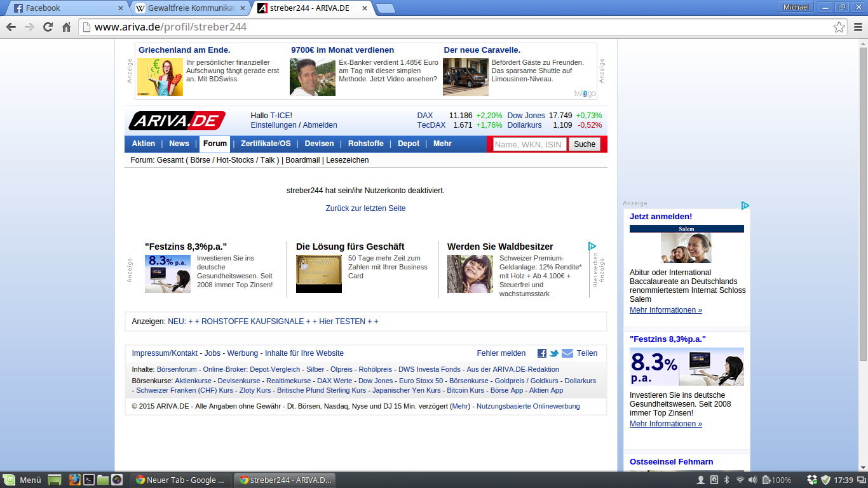Open the volume speaker tray icon

(x=753, y=480)
